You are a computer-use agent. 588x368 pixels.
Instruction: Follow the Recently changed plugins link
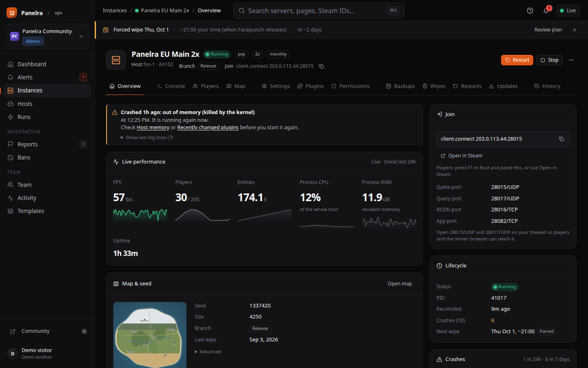(208, 128)
